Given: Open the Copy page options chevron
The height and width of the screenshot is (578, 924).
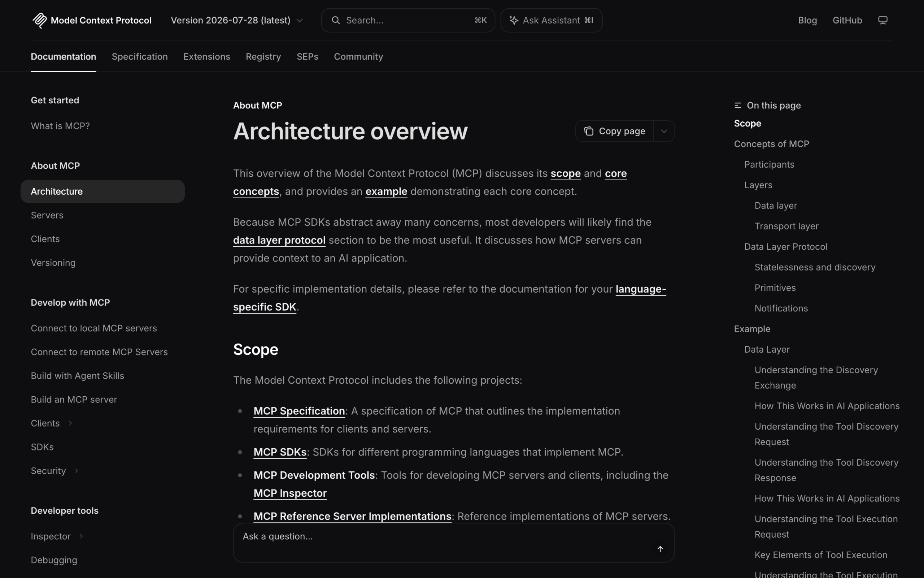Looking at the screenshot, I should (664, 131).
